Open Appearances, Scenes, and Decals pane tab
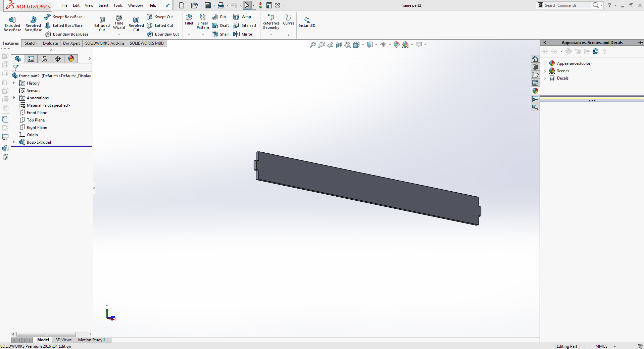Screen dimensions: 644x349 535,91
